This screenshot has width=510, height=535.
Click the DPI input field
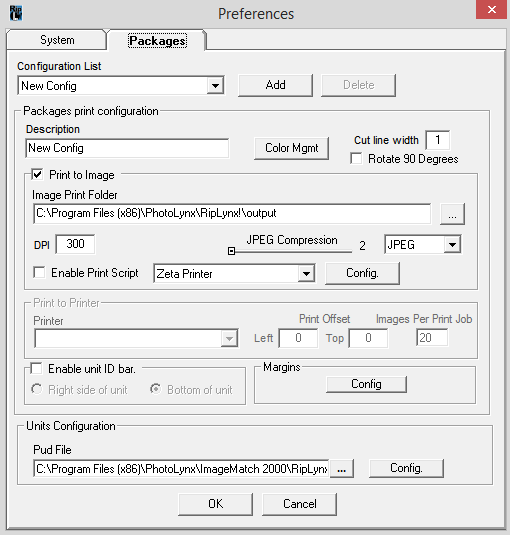click(75, 244)
